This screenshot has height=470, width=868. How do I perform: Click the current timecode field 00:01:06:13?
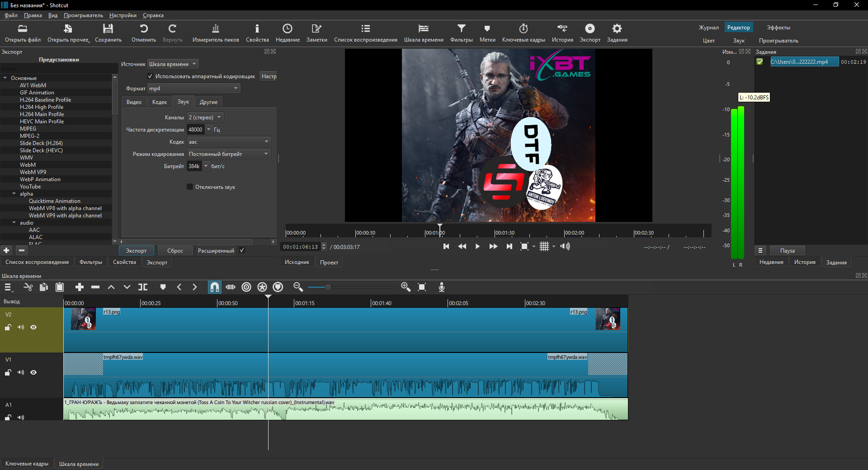pyautogui.click(x=301, y=247)
